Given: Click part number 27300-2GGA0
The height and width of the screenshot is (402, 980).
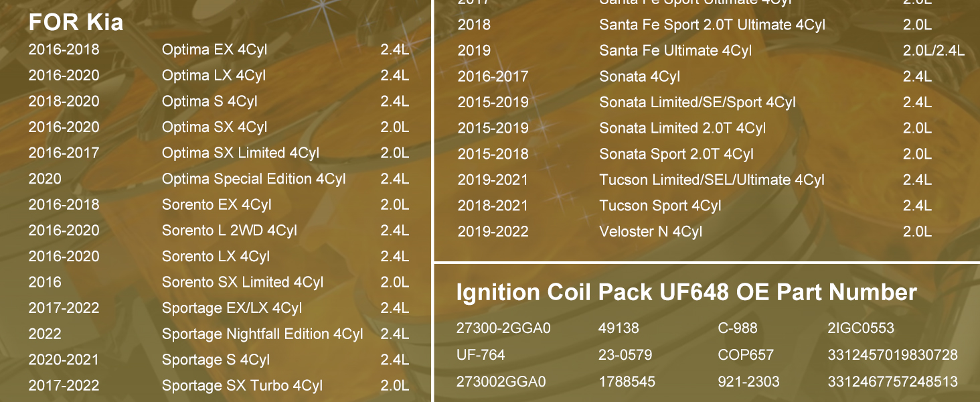Looking at the screenshot, I should pyautogui.click(x=503, y=328).
